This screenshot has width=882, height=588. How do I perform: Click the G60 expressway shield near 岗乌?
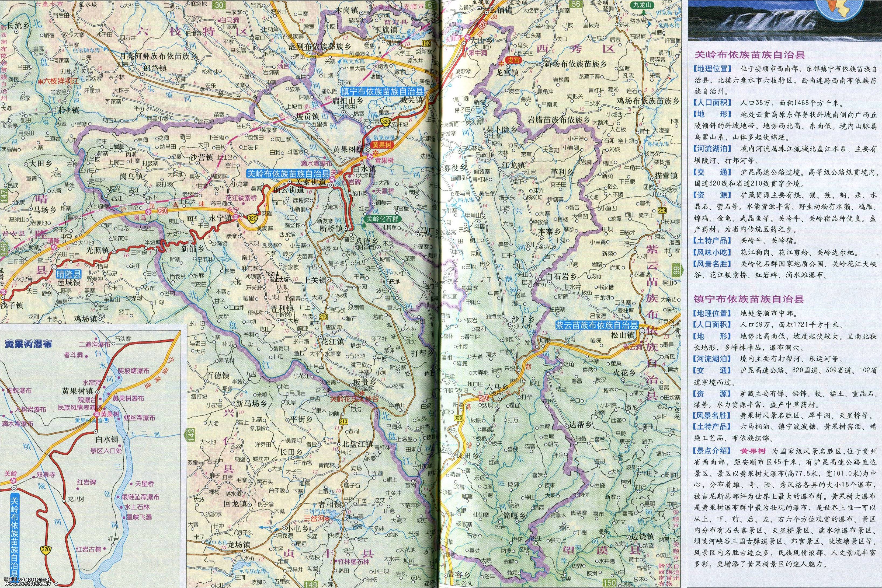162,211
